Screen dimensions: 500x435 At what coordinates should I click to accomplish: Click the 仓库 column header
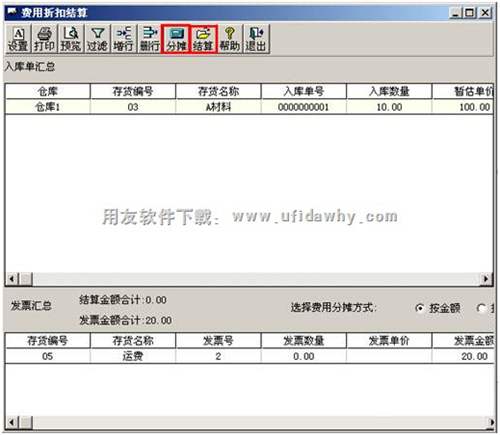[x=47, y=91]
